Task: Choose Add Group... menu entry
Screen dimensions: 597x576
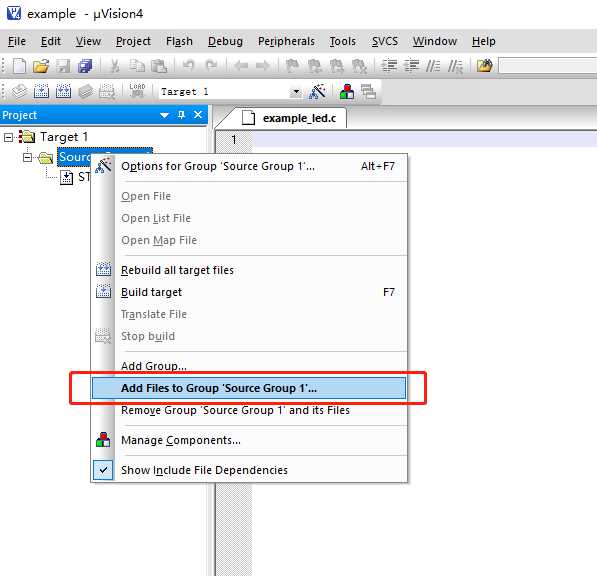Action: [249, 365]
